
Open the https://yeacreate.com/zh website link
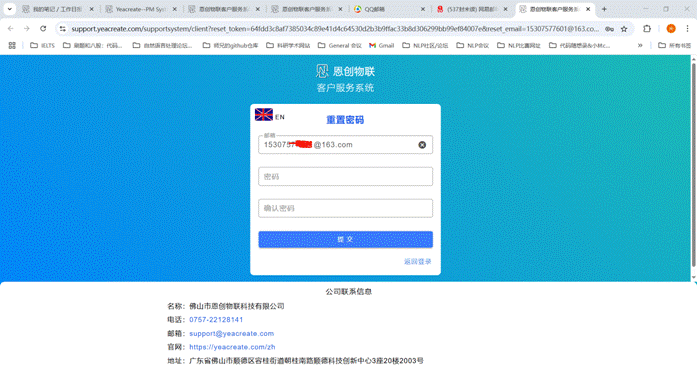pyautogui.click(x=232, y=347)
